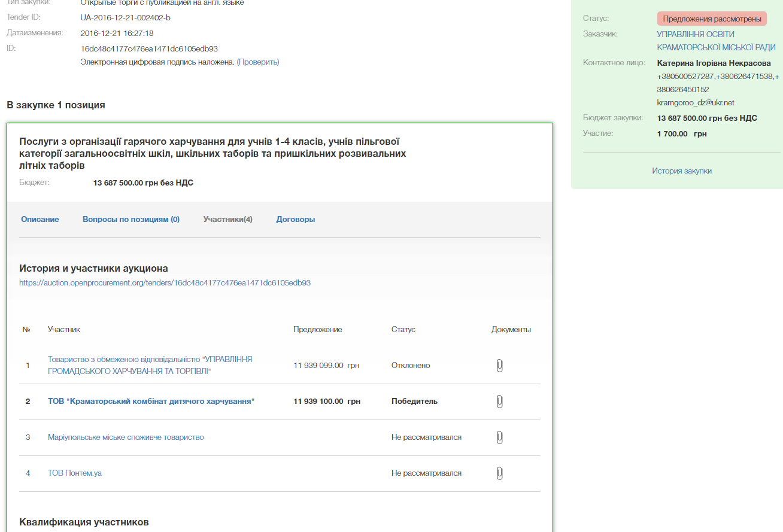Select the Участники(4) tab

pos(228,220)
